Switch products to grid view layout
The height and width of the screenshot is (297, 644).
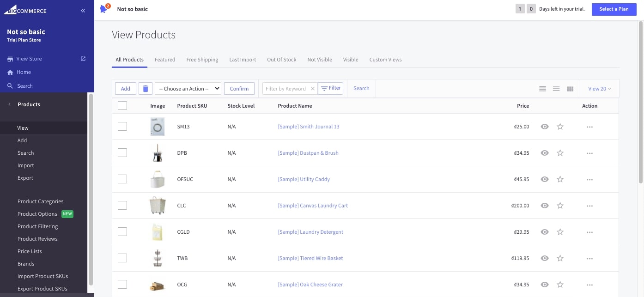pos(570,88)
